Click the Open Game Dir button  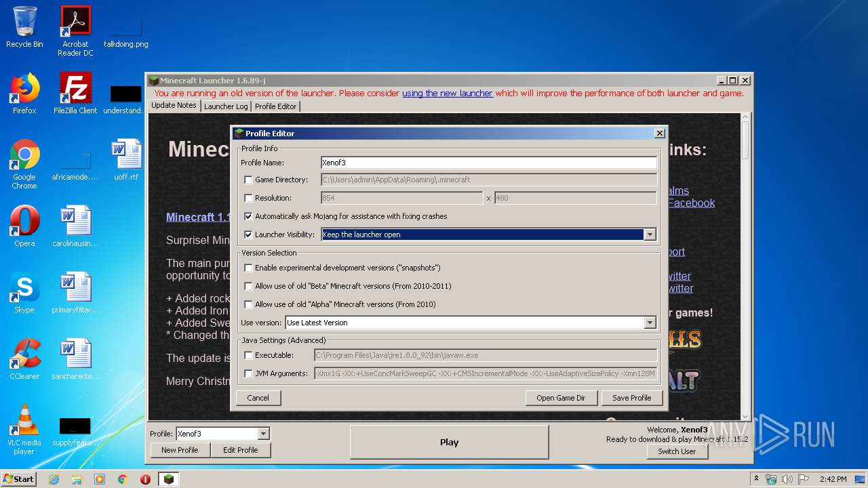click(561, 398)
